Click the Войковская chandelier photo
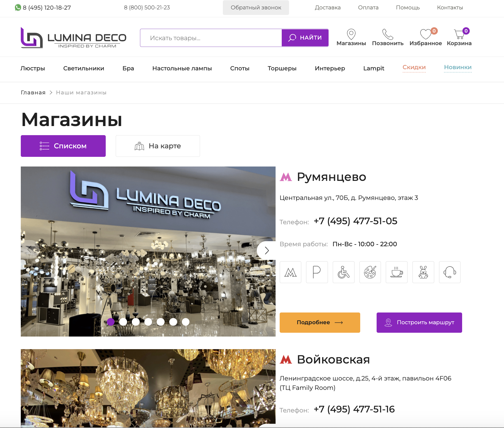 pos(148,388)
